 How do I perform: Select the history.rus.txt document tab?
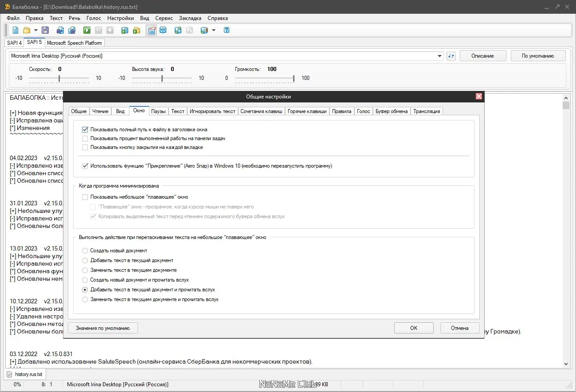point(25,374)
